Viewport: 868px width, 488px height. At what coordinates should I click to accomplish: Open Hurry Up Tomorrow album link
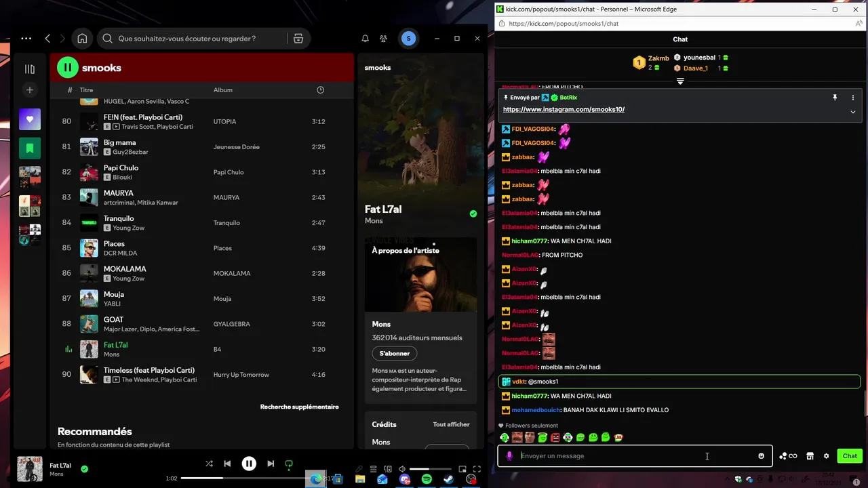[x=241, y=374]
